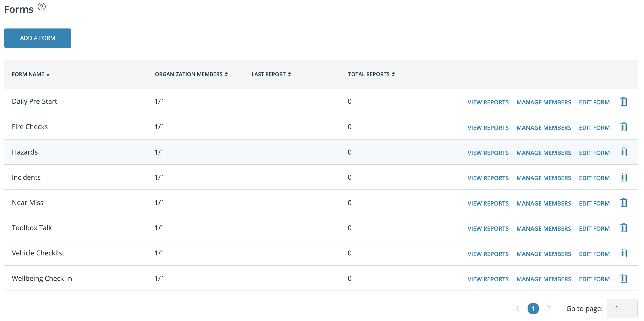Viewport: 644px width, 321px height.
Task: Sort the table by Last Report
Action: coord(271,74)
